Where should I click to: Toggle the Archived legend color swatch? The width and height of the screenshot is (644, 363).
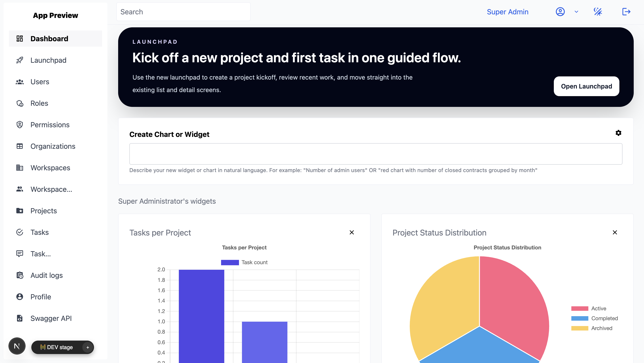pyautogui.click(x=580, y=328)
